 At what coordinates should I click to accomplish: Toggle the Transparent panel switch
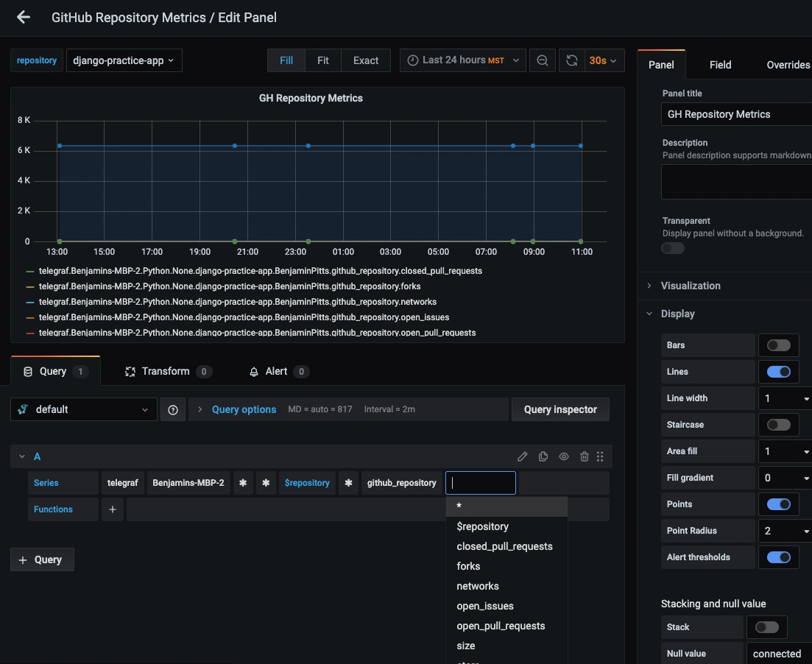coord(673,249)
